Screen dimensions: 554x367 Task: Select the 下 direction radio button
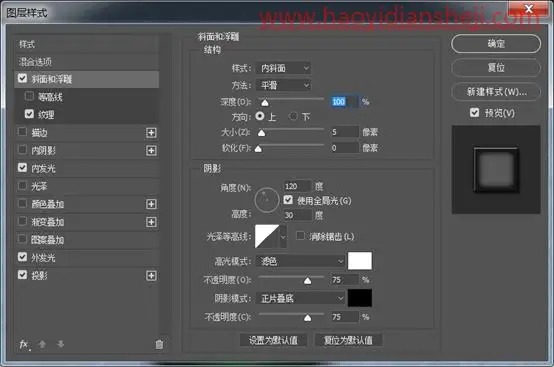point(293,116)
